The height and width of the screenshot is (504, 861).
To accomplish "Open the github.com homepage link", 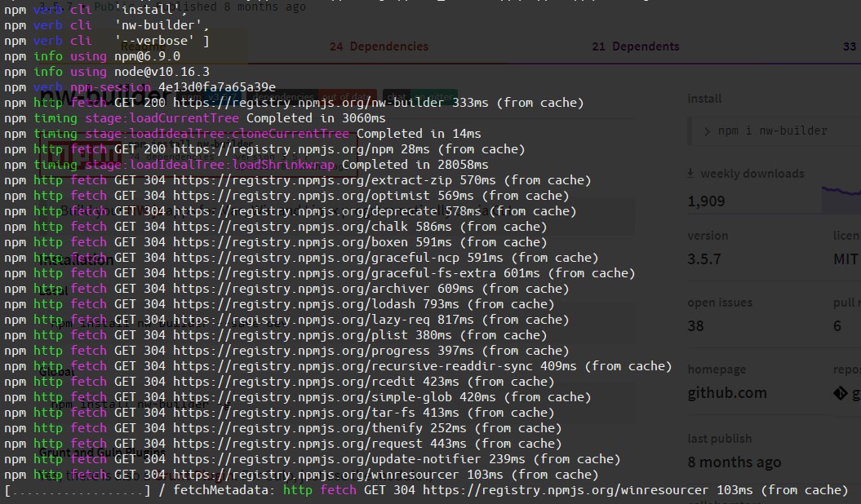I will [x=727, y=393].
